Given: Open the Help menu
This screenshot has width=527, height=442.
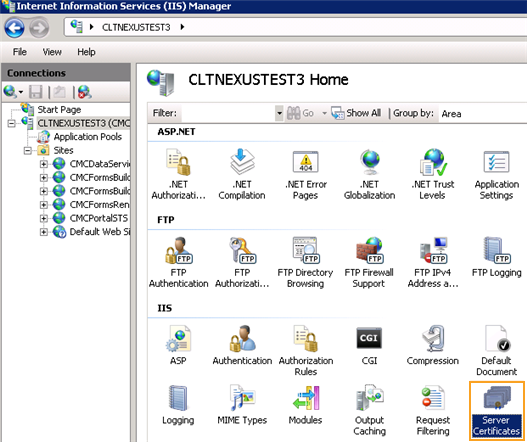Looking at the screenshot, I should point(86,52).
